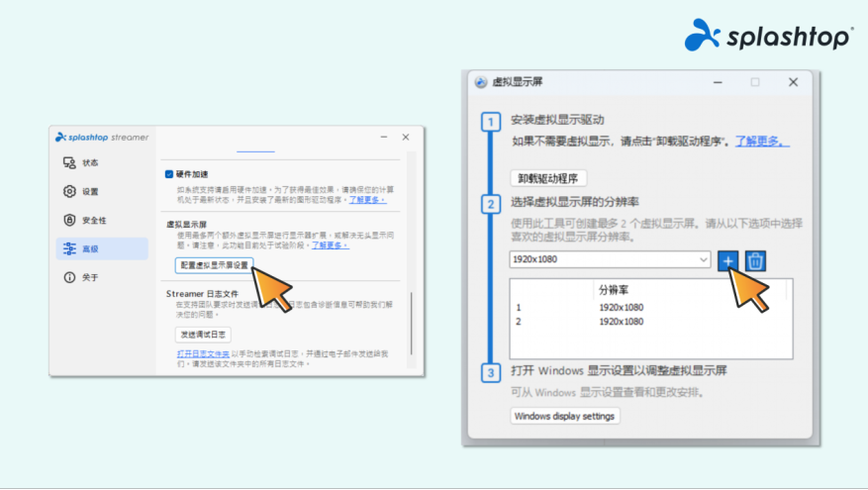Click the 虚拟显示屏 window title icon
868x490 pixels.
(481, 82)
